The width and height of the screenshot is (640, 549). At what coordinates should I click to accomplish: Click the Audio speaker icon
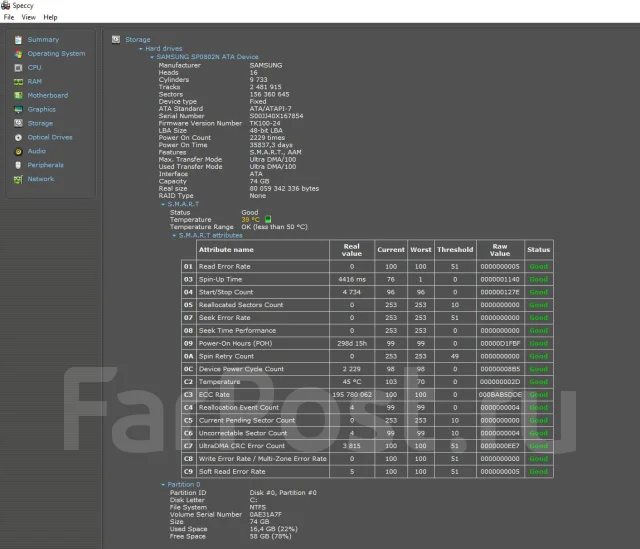18,151
